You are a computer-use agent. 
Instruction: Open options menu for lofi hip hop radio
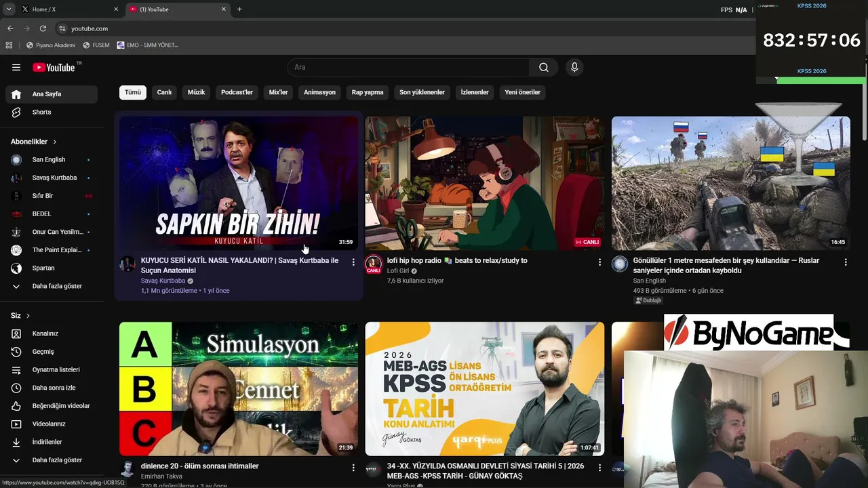click(x=599, y=262)
